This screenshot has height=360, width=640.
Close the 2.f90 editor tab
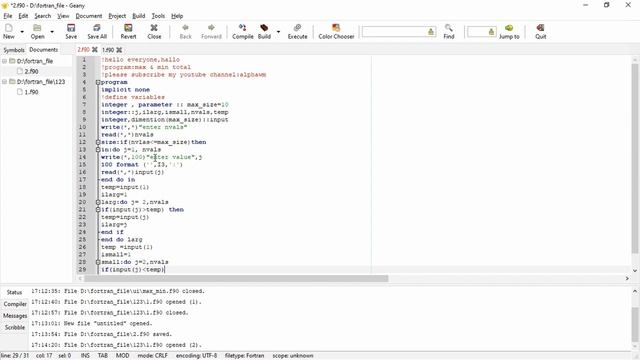click(x=95, y=50)
